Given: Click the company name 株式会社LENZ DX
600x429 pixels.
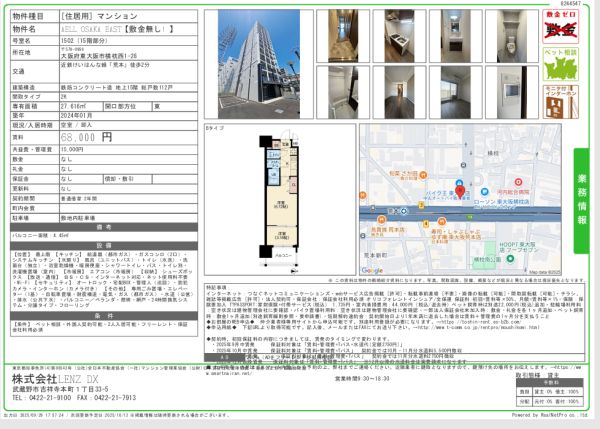Looking at the screenshot, I should pyautogui.click(x=55, y=379).
